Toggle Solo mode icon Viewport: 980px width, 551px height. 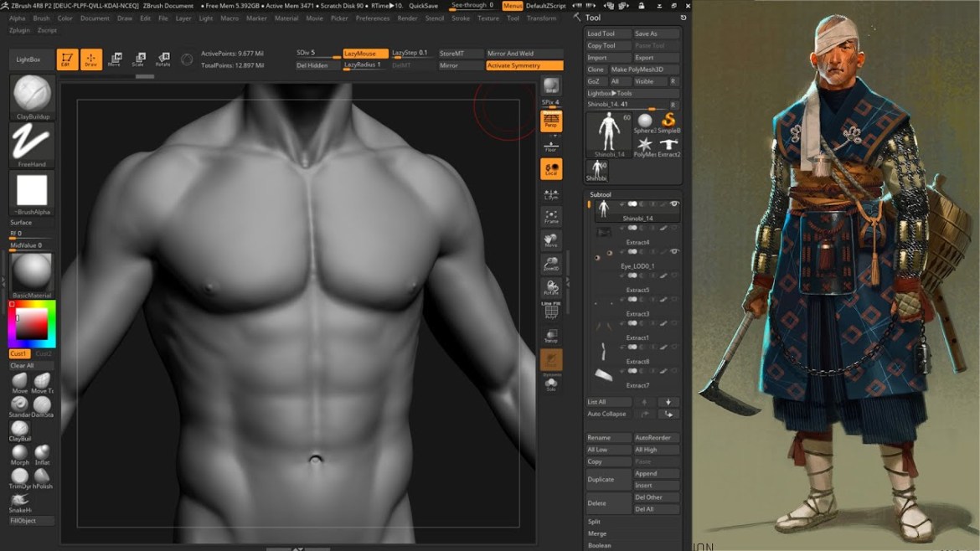click(x=550, y=384)
